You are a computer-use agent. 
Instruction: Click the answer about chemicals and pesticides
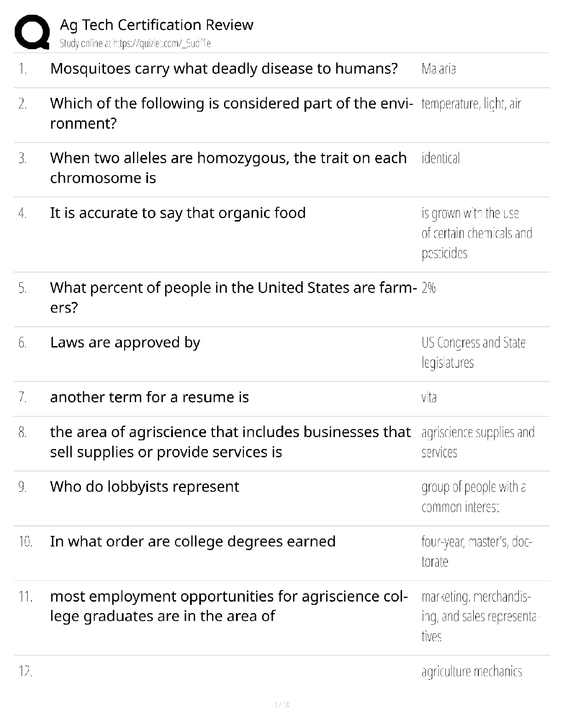(x=477, y=233)
